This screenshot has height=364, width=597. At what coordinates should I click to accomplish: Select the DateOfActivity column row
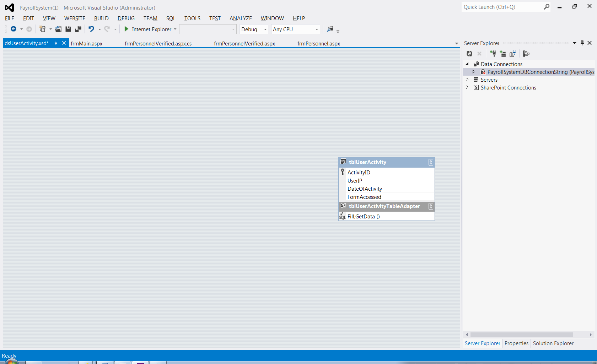387,189
